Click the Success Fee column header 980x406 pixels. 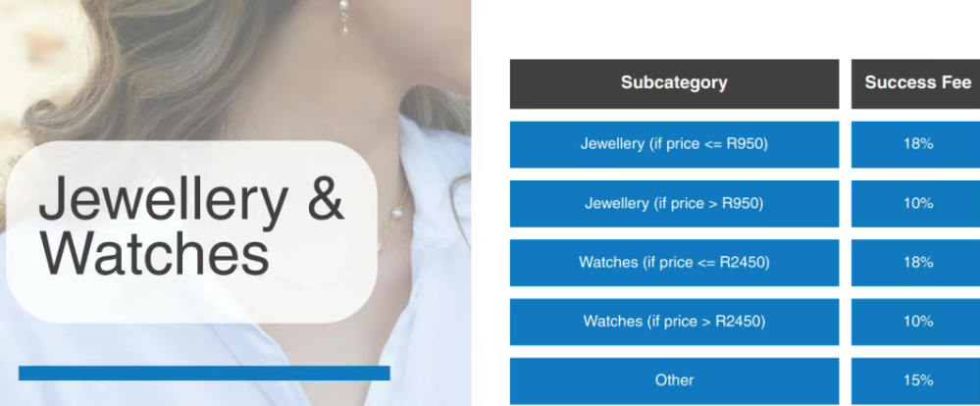point(916,83)
